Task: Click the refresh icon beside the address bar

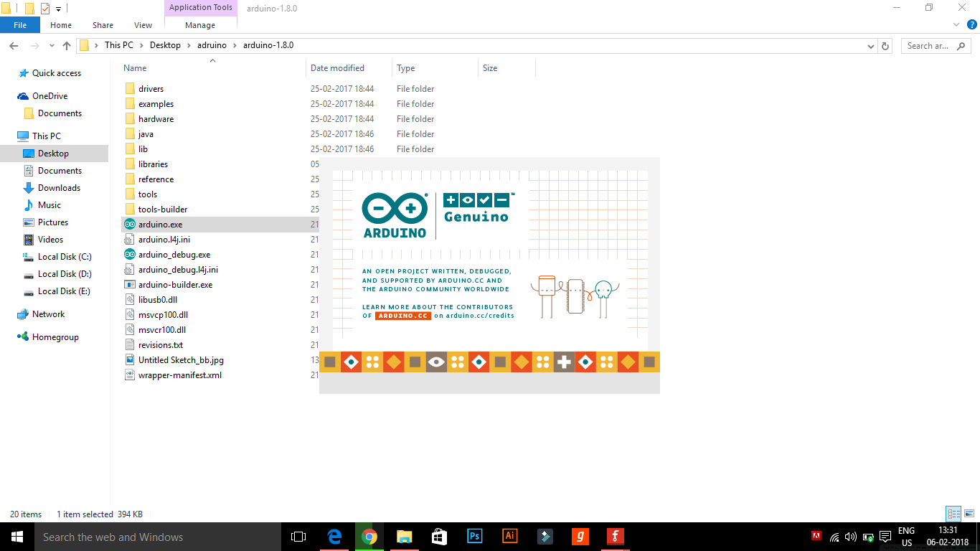Action: (x=885, y=45)
